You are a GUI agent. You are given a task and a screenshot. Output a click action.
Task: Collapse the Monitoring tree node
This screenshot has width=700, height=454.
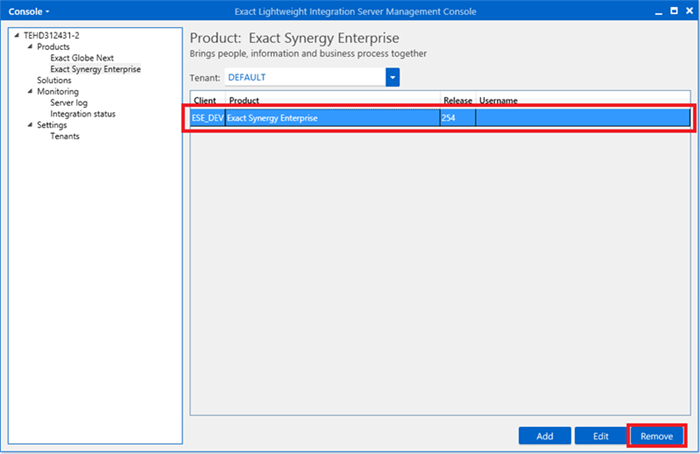30,91
